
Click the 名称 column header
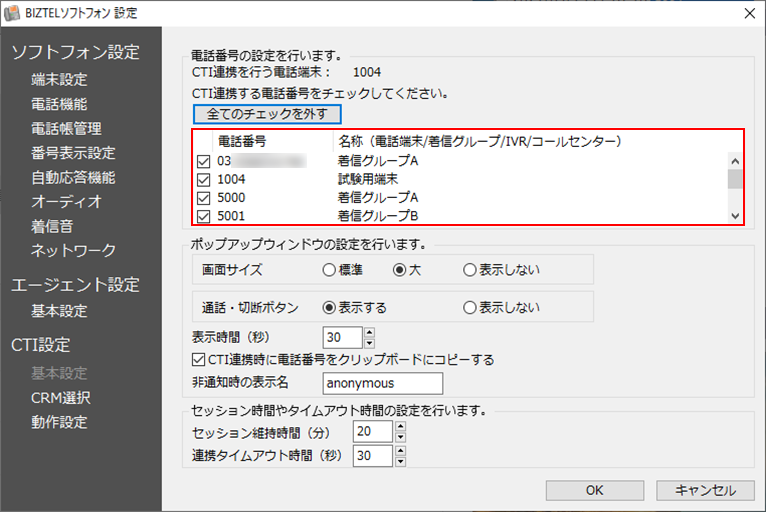(480, 142)
